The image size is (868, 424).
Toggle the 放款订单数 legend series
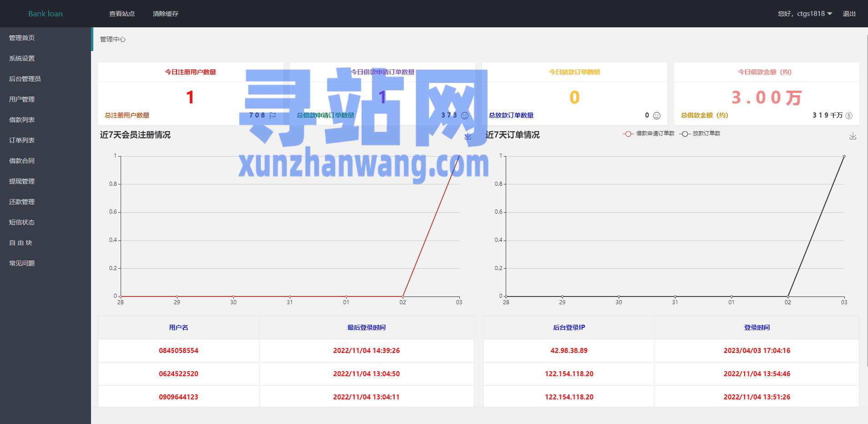click(x=700, y=133)
